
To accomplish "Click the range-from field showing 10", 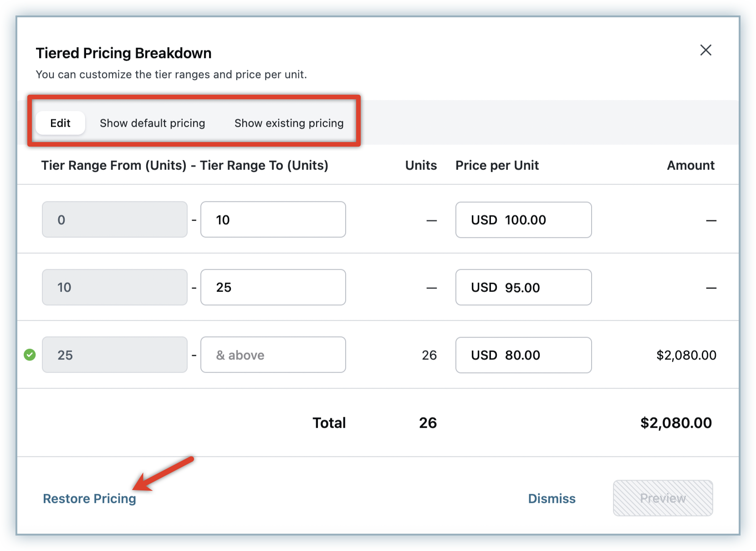I will tap(114, 287).
